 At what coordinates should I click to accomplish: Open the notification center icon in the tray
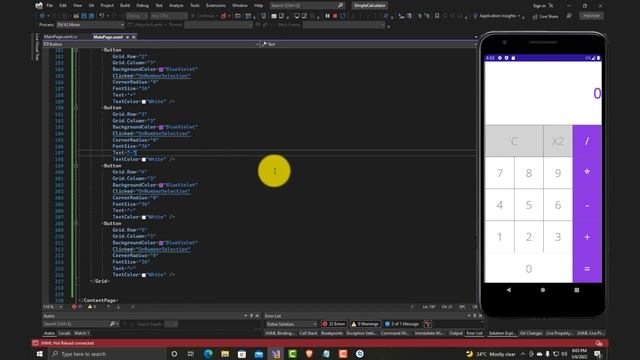point(598,354)
